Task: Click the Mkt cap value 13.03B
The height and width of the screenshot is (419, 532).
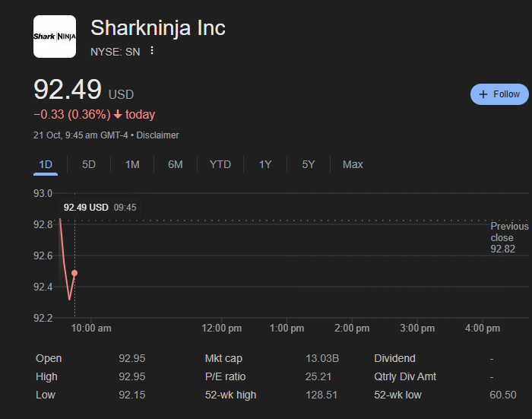Action: click(322, 358)
